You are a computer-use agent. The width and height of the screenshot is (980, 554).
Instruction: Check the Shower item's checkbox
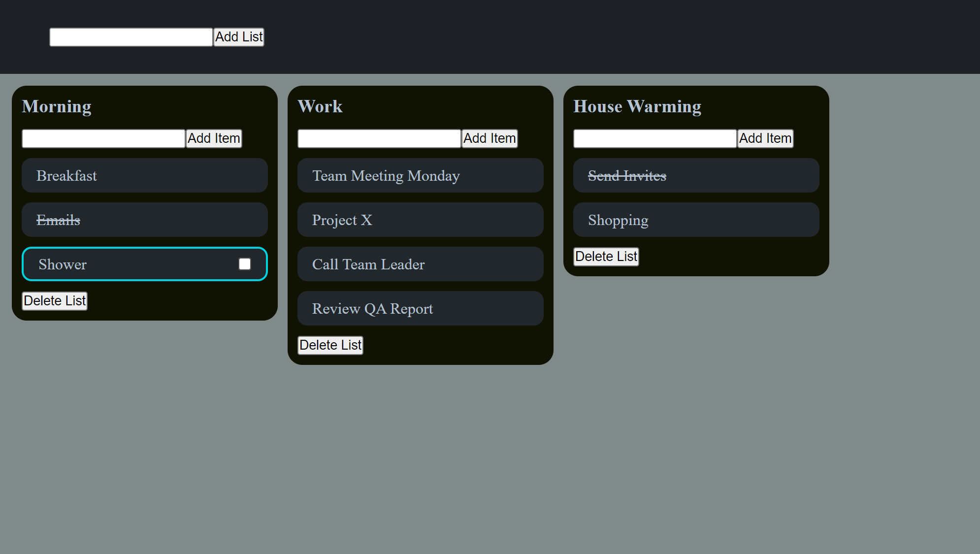(x=245, y=264)
